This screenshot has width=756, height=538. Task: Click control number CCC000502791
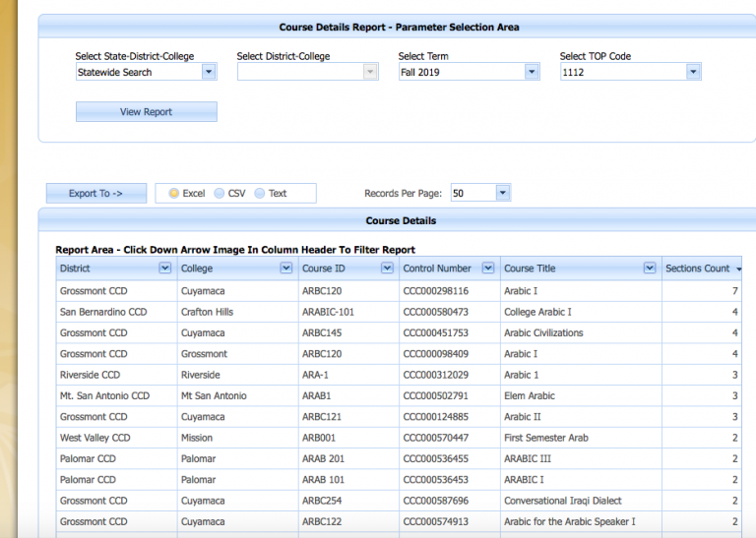click(x=435, y=396)
